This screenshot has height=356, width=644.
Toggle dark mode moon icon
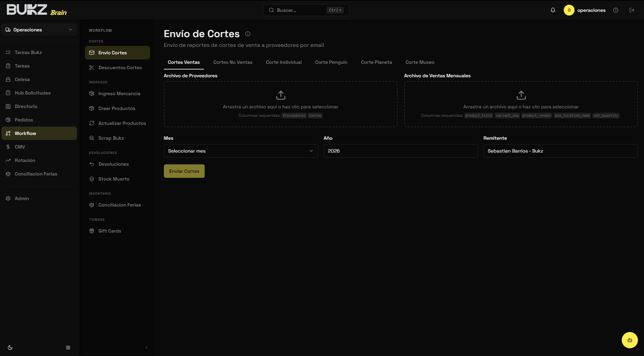(10, 348)
